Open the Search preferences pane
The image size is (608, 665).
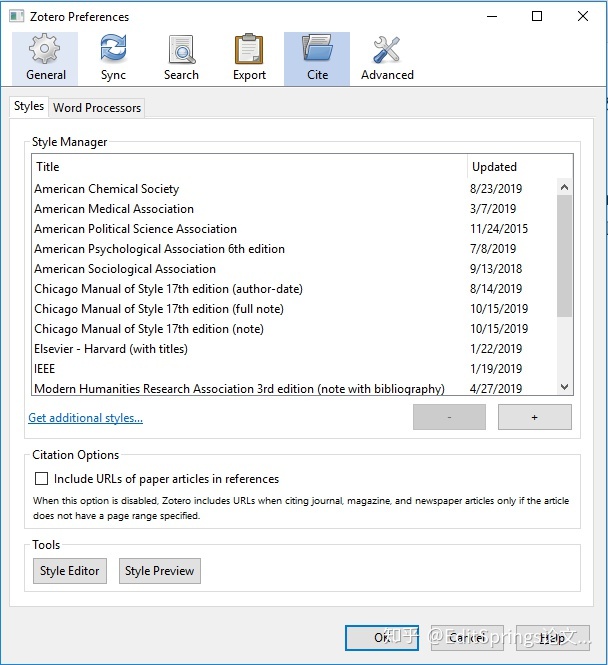pyautogui.click(x=181, y=59)
